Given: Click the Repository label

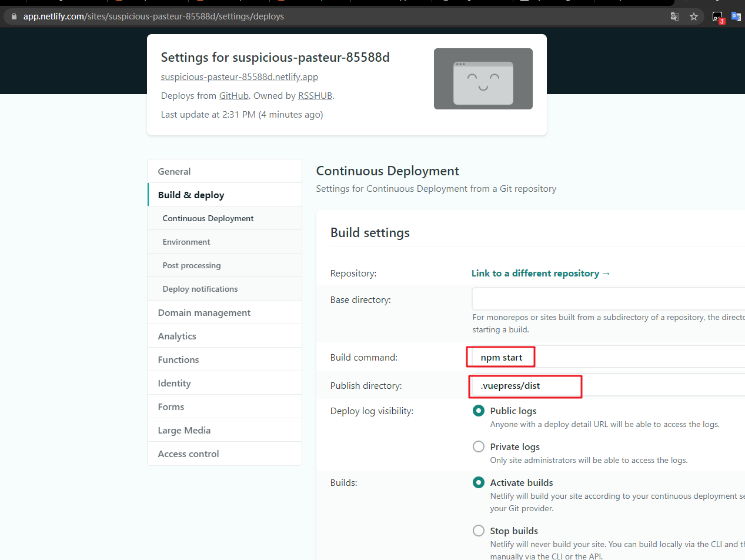Looking at the screenshot, I should (x=353, y=273).
